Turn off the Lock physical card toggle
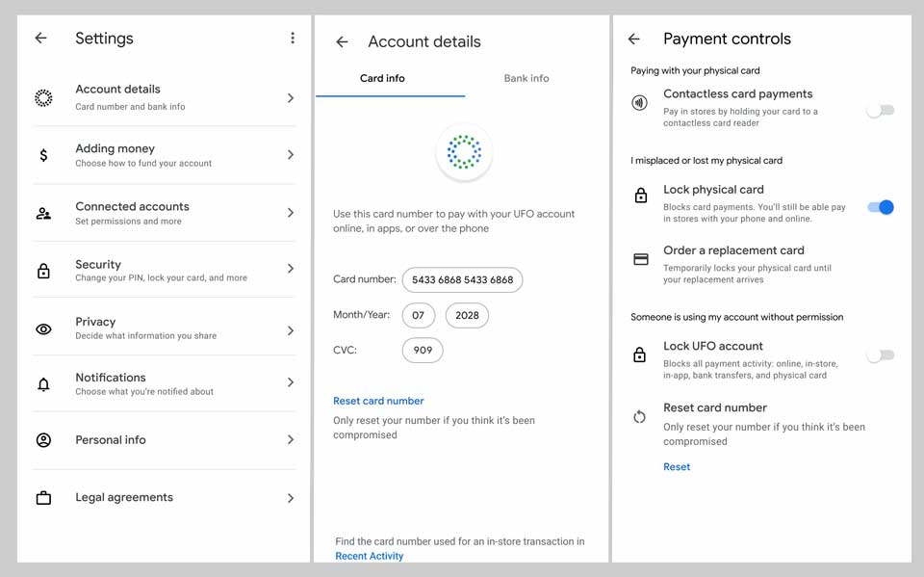This screenshot has height=577, width=924. 880,207
